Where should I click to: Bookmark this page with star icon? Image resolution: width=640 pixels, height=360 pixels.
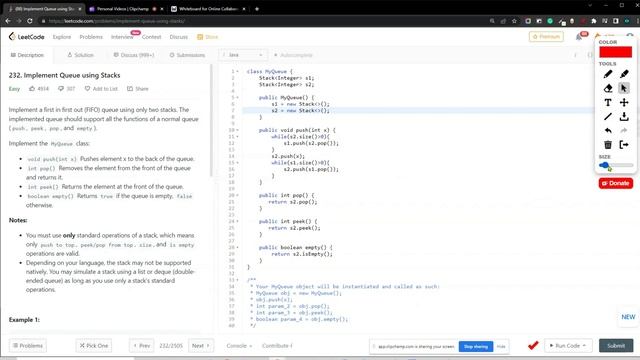[x=514, y=21]
